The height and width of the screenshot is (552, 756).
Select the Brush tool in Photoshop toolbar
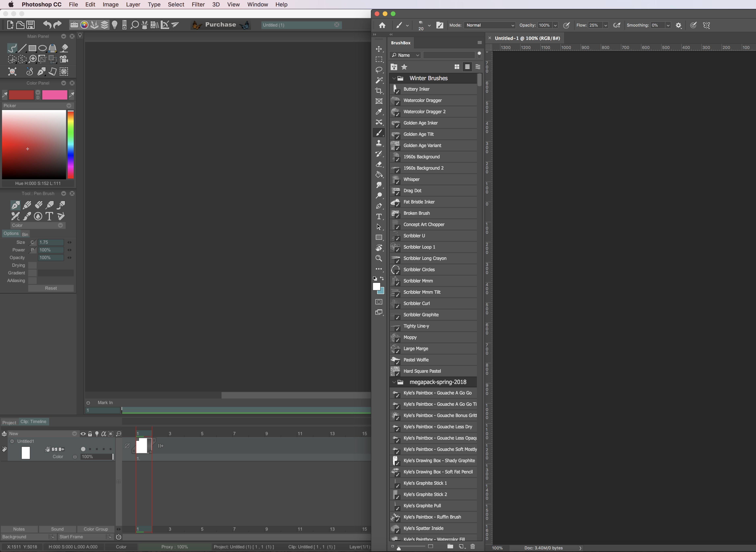pos(379,133)
